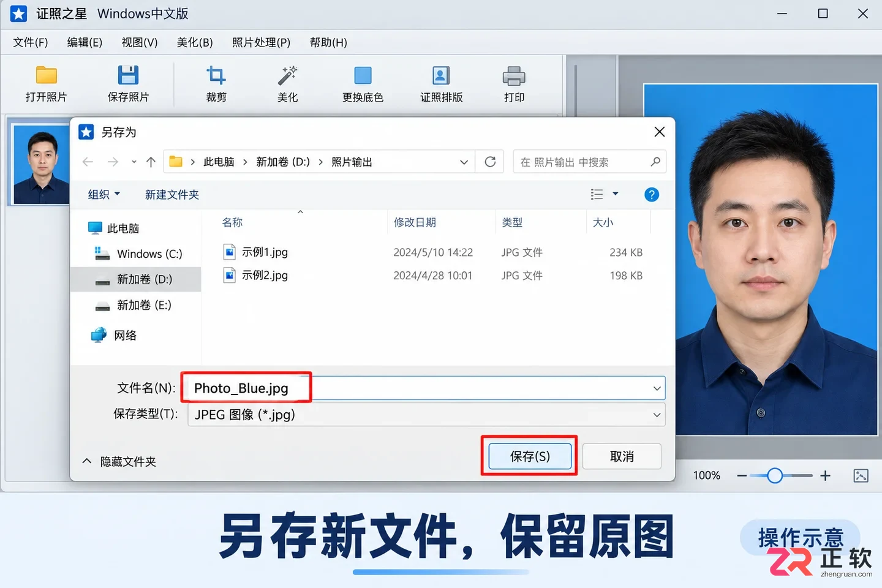
Task: Open the 文件名 history dropdown
Action: [x=657, y=388]
